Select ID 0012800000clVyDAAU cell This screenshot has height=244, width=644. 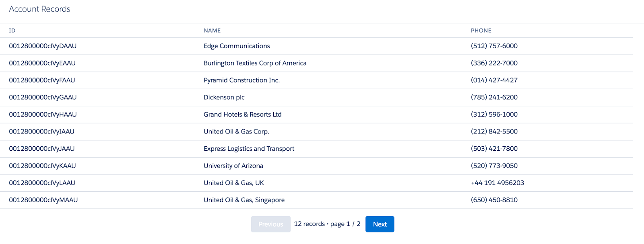(43, 46)
